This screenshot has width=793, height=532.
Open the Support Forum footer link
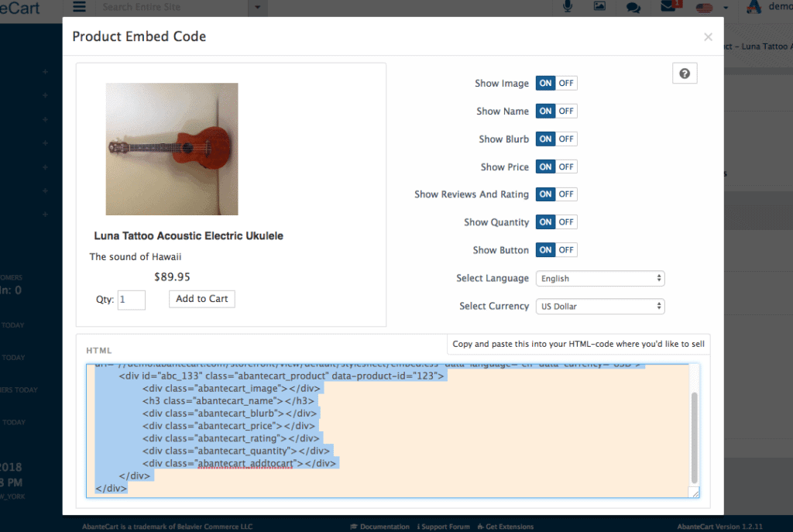[x=444, y=527]
